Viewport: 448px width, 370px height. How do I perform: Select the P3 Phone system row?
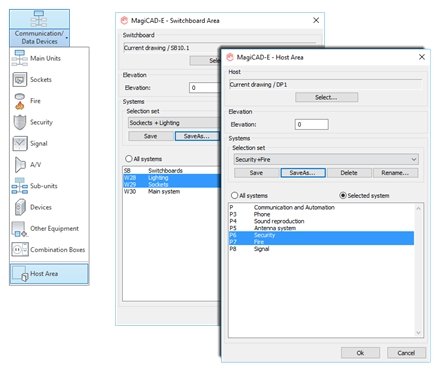pos(322,214)
